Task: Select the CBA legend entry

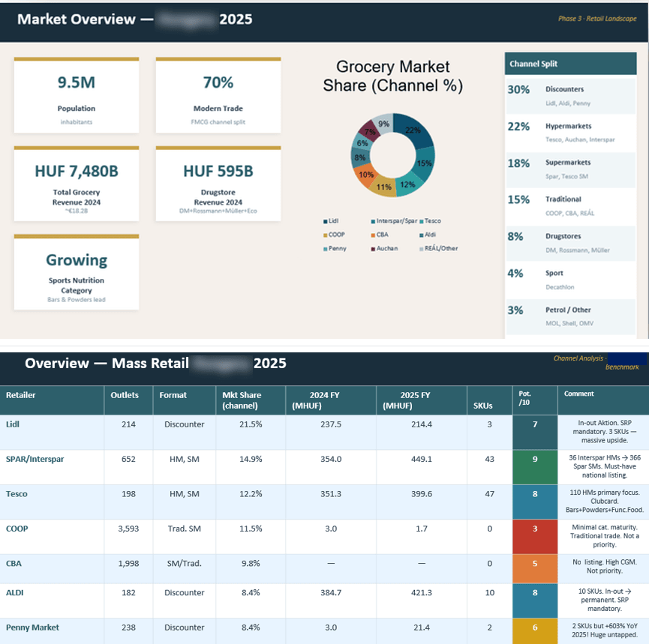Action: point(380,235)
